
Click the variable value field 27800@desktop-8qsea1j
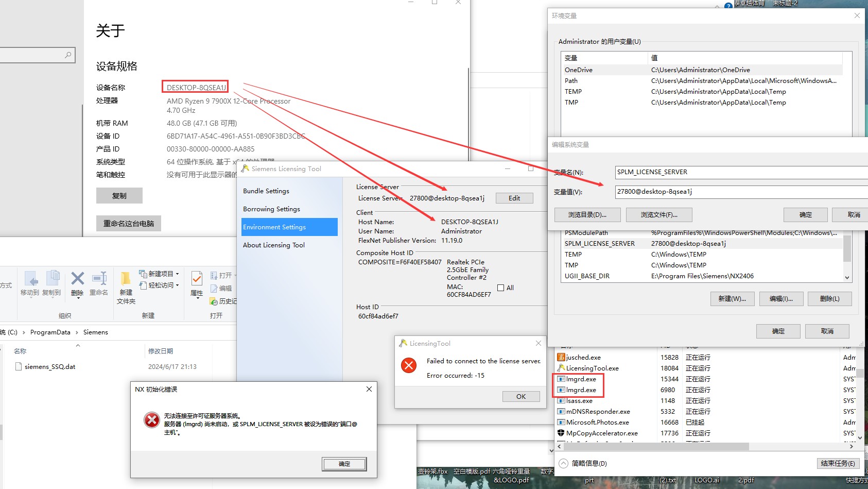pyautogui.click(x=741, y=192)
